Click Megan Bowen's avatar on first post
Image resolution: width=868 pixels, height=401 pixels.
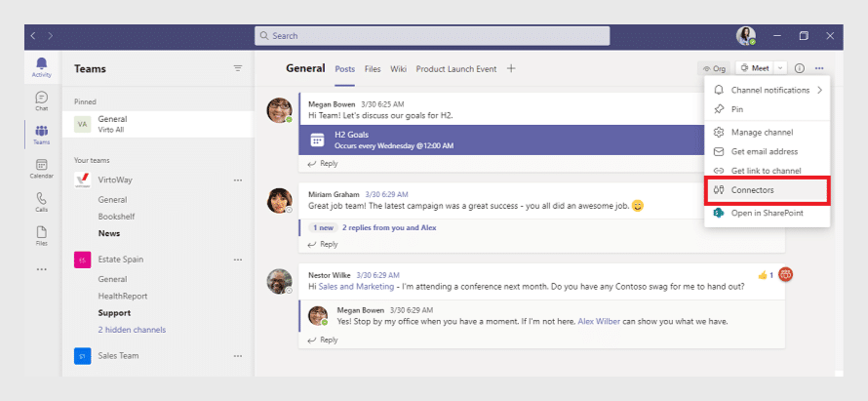point(279,110)
